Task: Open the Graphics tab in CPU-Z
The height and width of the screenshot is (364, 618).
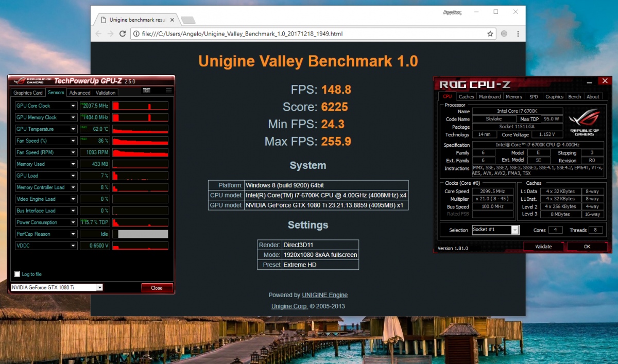Action: click(554, 96)
